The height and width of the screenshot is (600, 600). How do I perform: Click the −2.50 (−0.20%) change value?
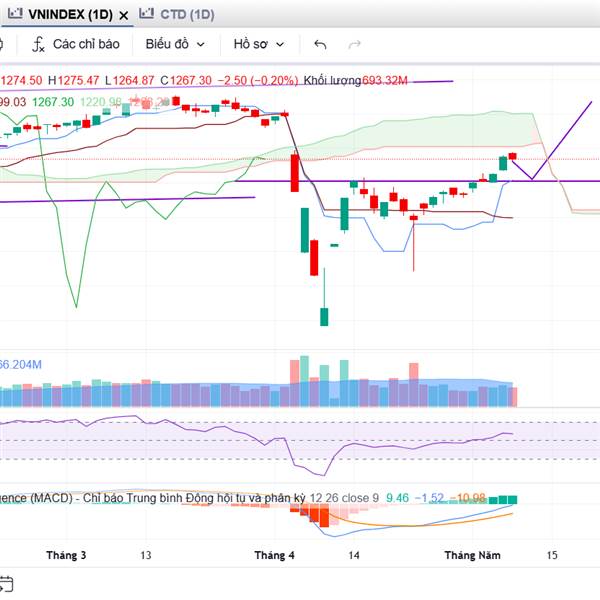coord(258,81)
